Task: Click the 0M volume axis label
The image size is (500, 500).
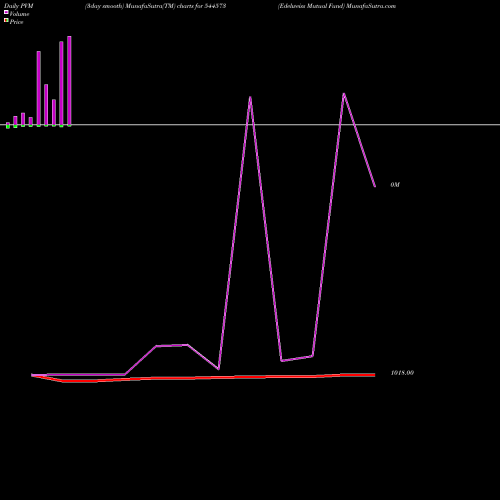Action: (395, 185)
